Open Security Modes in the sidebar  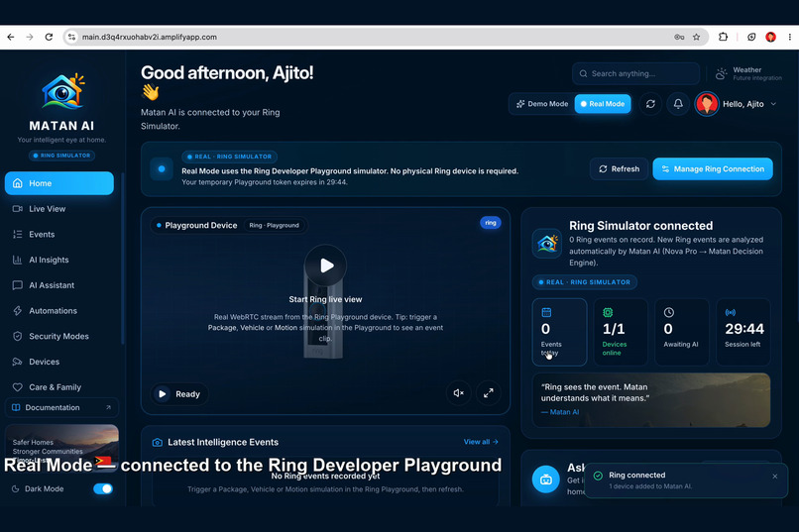(x=59, y=336)
